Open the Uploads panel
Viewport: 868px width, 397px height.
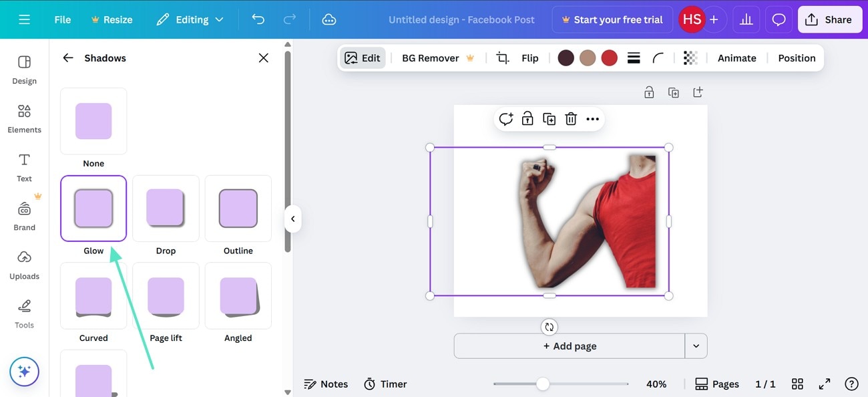click(24, 264)
